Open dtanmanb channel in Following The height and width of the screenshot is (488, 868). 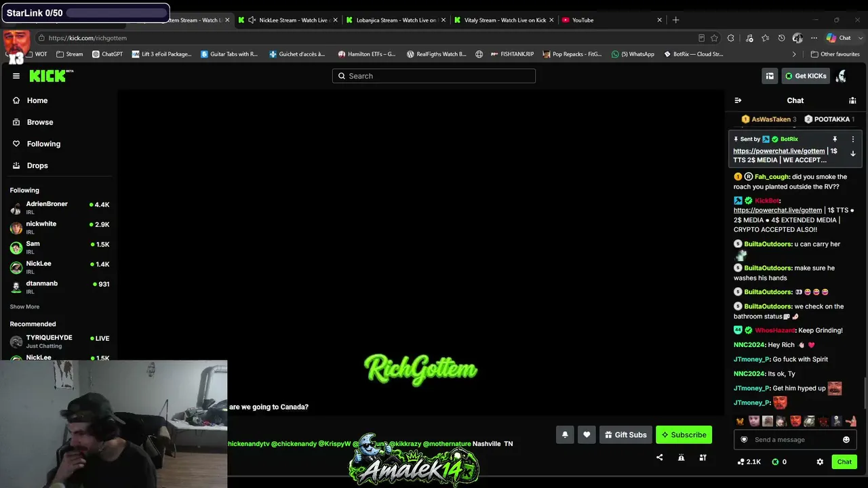[60, 287]
